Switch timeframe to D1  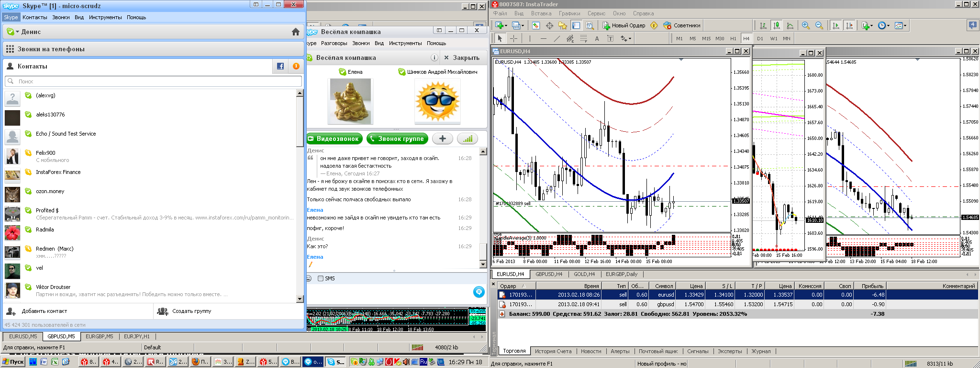pyautogui.click(x=760, y=38)
